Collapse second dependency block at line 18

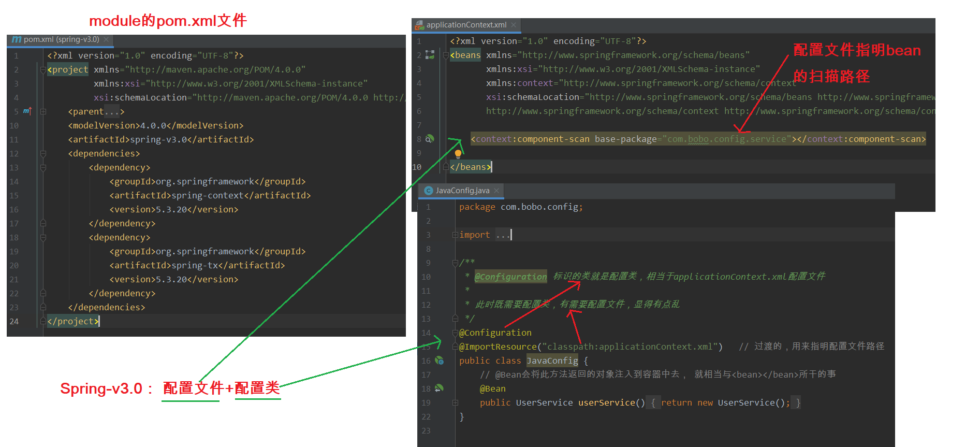pyautogui.click(x=43, y=237)
